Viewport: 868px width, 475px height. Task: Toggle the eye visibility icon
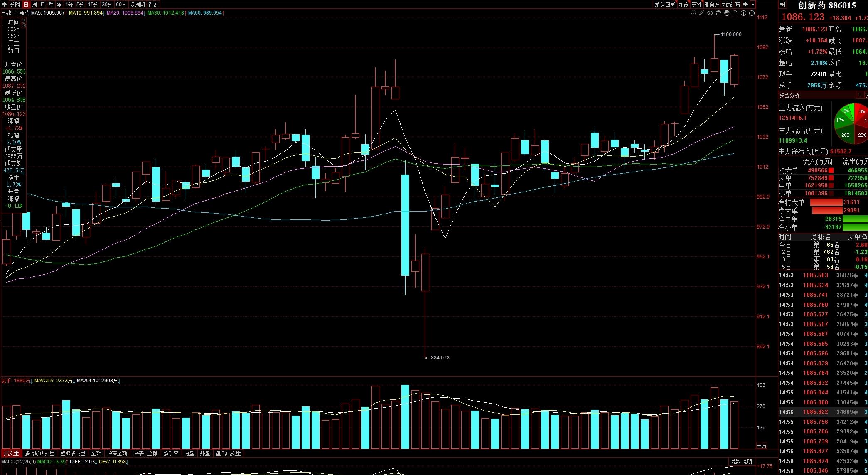710,13
